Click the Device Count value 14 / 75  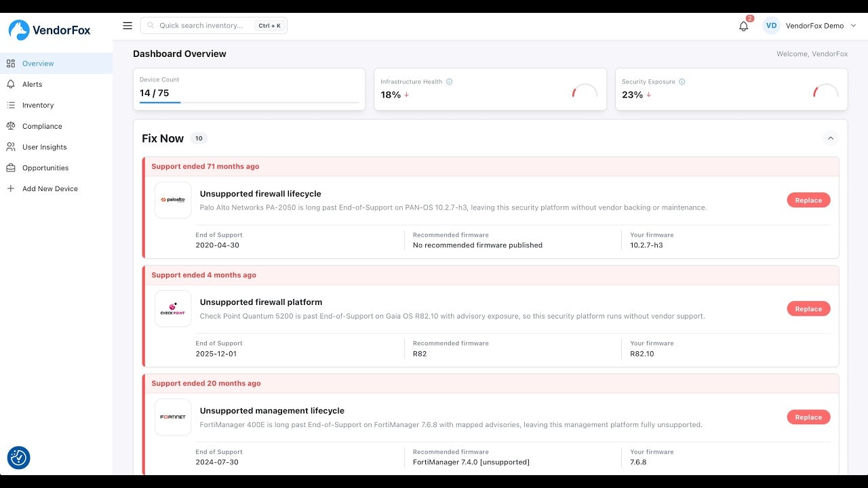point(155,93)
